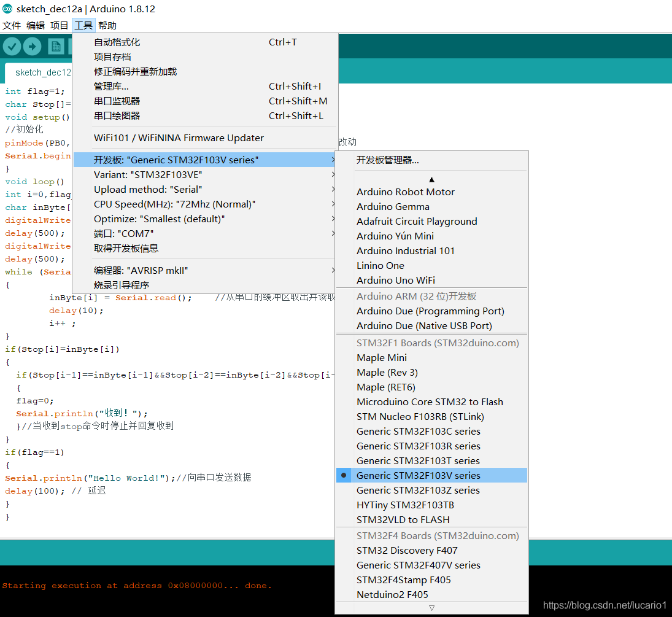Select STM32 Discovery F407 board

point(431,550)
